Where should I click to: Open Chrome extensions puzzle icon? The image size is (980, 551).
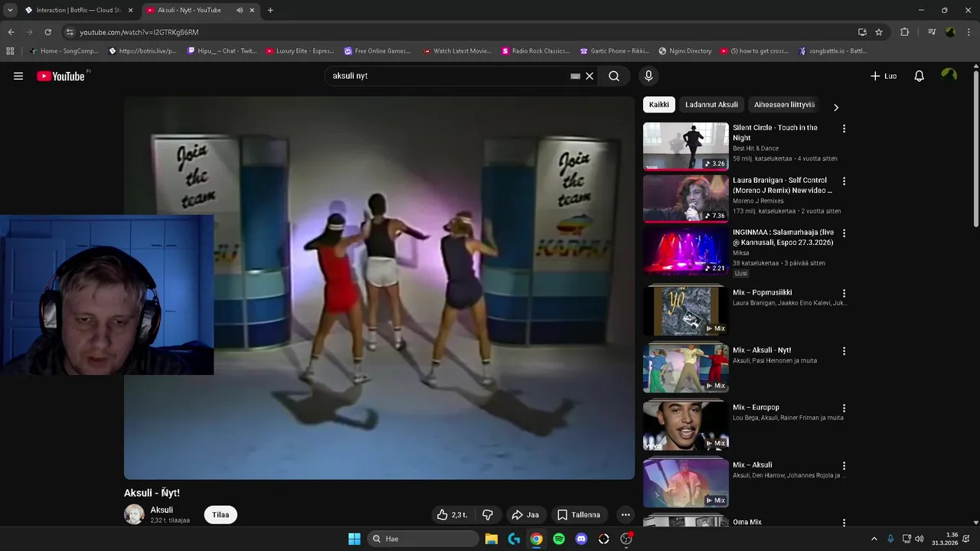tap(905, 32)
